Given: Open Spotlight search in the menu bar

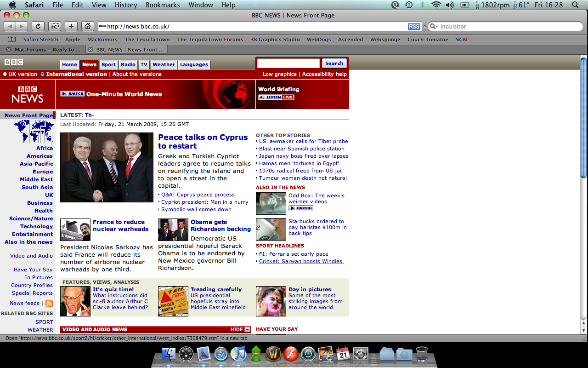Looking at the screenshot, I should pos(575,5).
